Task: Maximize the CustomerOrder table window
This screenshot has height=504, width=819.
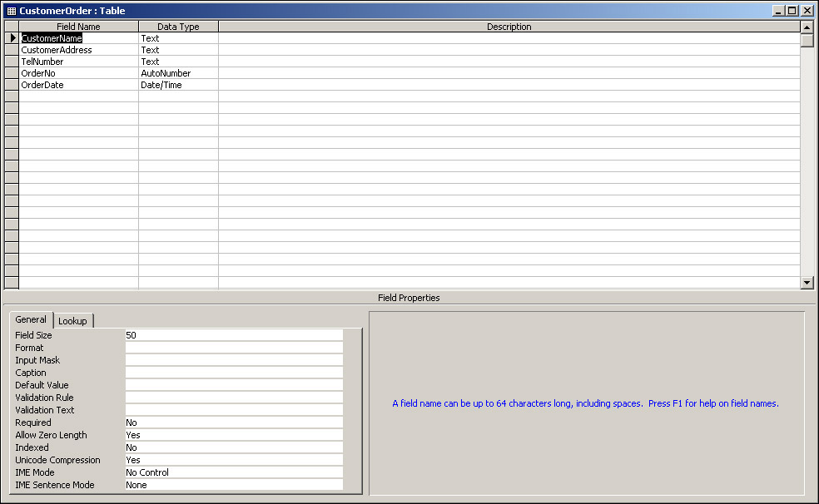Action: [792, 11]
